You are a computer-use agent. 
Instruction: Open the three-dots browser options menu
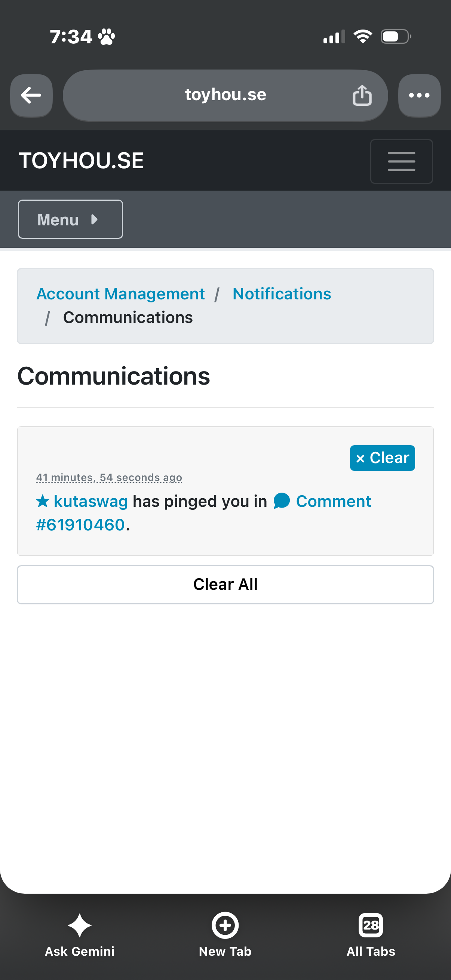click(x=419, y=95)
